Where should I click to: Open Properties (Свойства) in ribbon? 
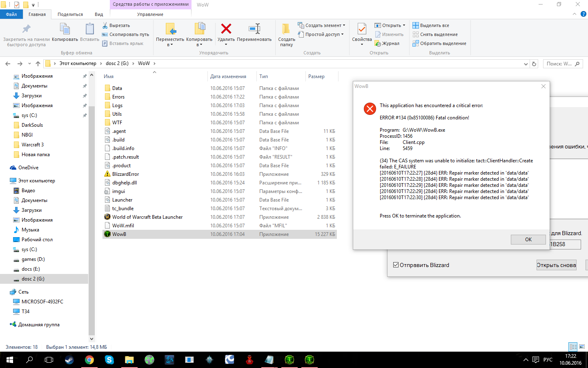tap(362, 33)
